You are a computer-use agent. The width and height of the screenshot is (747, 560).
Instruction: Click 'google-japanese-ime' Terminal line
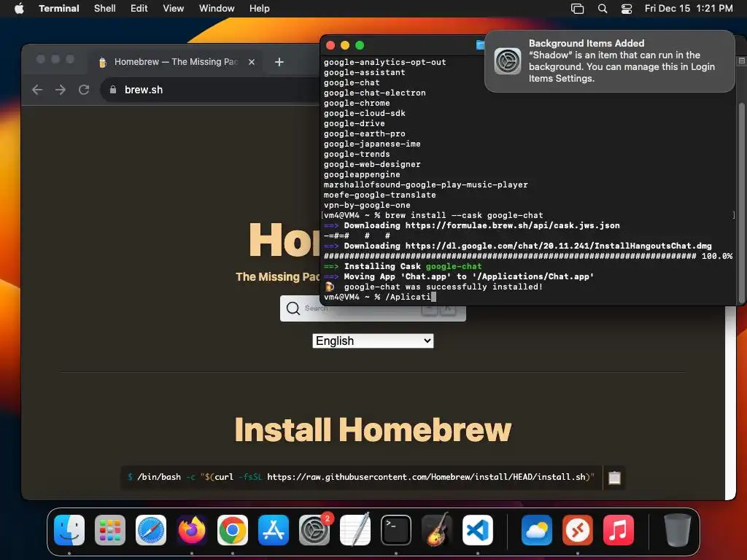coord(372,144)
